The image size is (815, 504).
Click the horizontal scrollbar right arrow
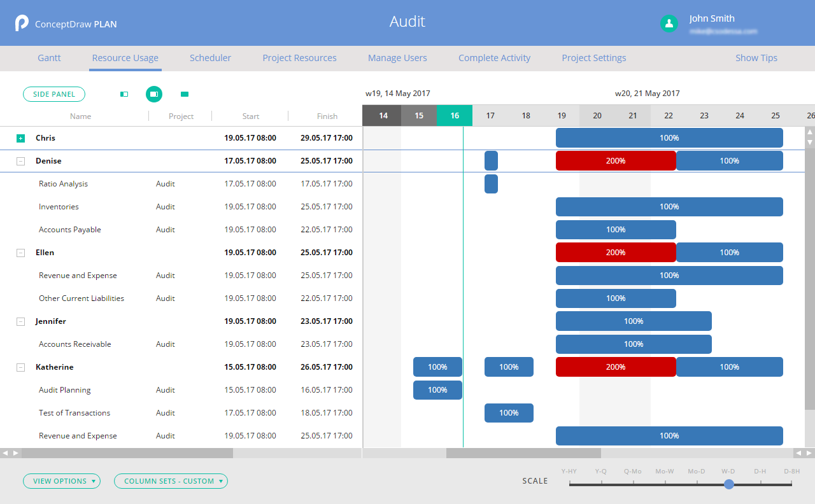tap(809, 453)
